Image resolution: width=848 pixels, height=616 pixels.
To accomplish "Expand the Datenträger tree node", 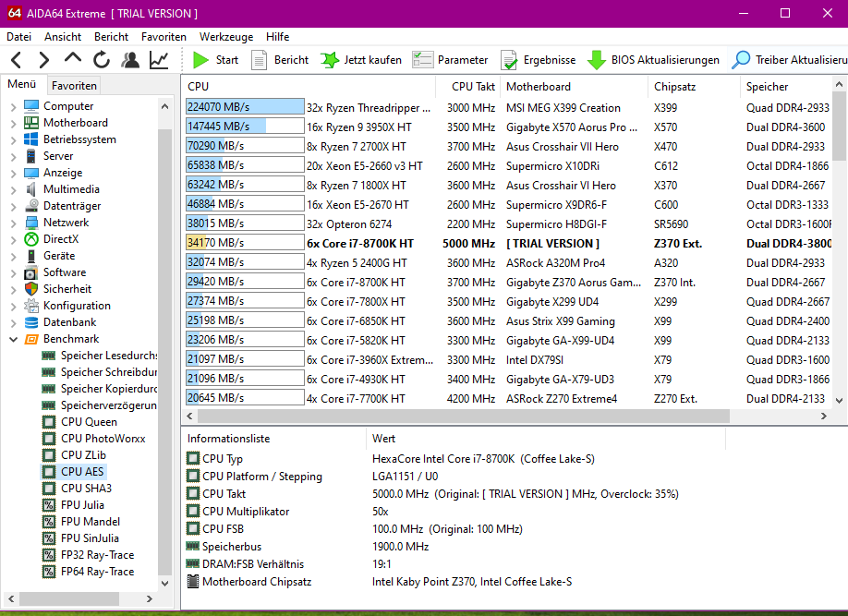I will (14, 207).
